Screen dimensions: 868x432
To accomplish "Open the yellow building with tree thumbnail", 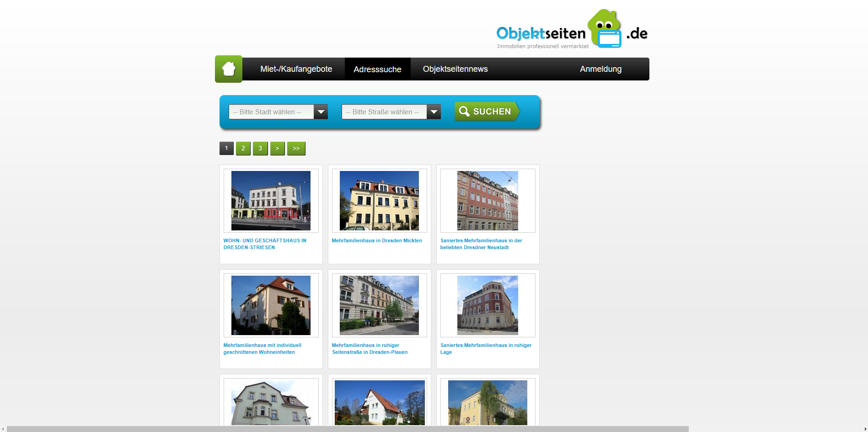I will [488, 403].
